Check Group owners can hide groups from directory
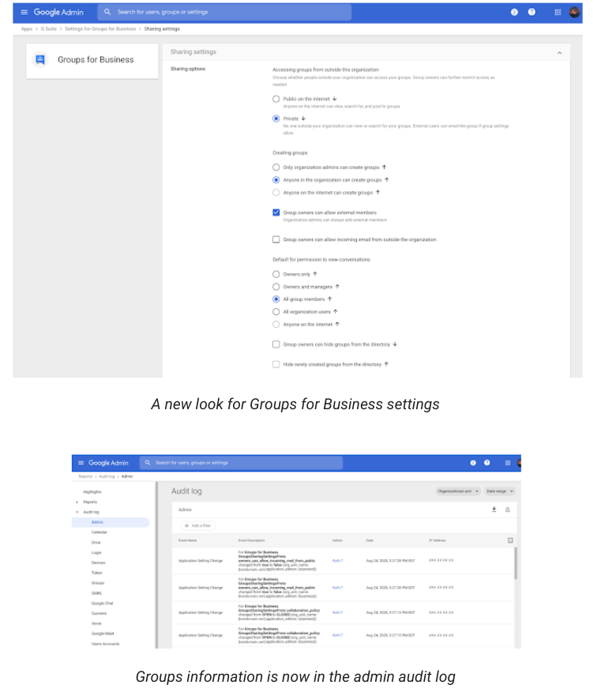Viewport: 616px width, 696px height. tap(276, 344)
